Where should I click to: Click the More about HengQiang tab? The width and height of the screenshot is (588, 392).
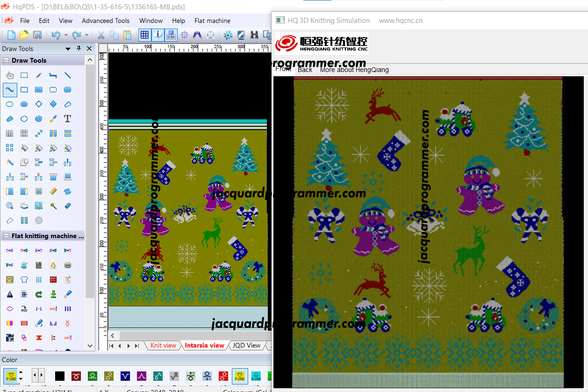(x=354, y=70)
